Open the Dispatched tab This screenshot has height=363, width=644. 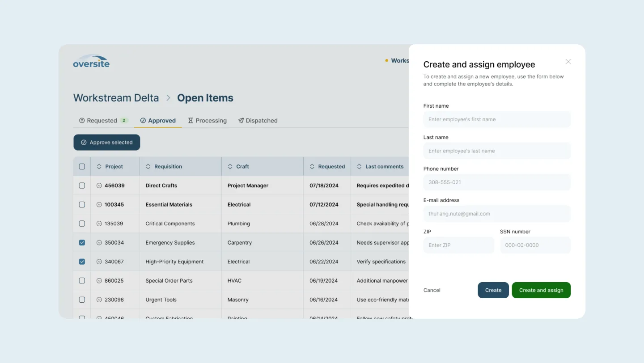[258, 121]
